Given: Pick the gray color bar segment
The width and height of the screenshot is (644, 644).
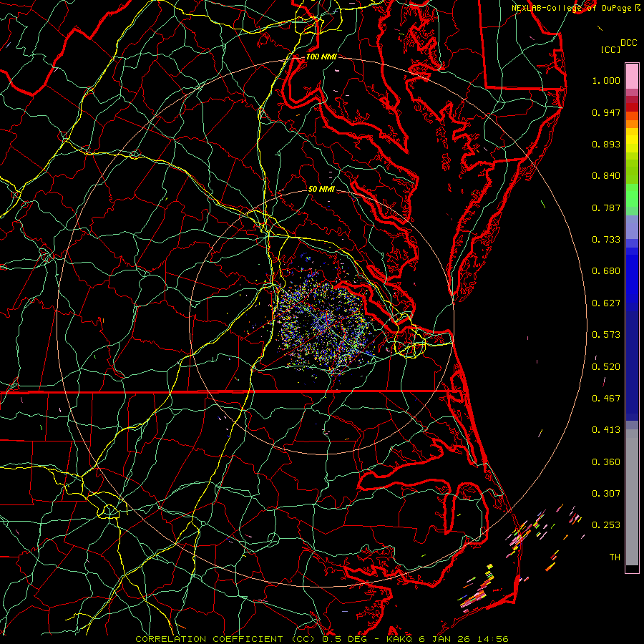Looking at the screenshot, I should pos(632,497).
